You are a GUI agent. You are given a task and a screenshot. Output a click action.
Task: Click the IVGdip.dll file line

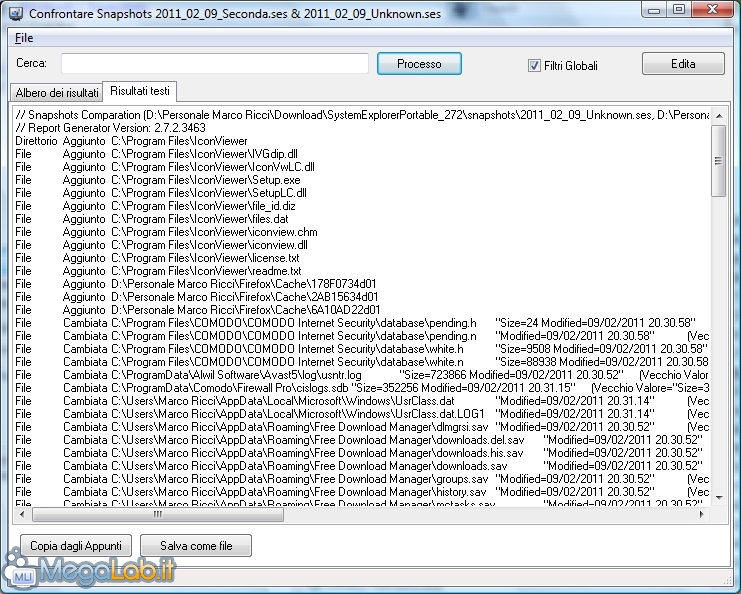[x=156, y=154]
